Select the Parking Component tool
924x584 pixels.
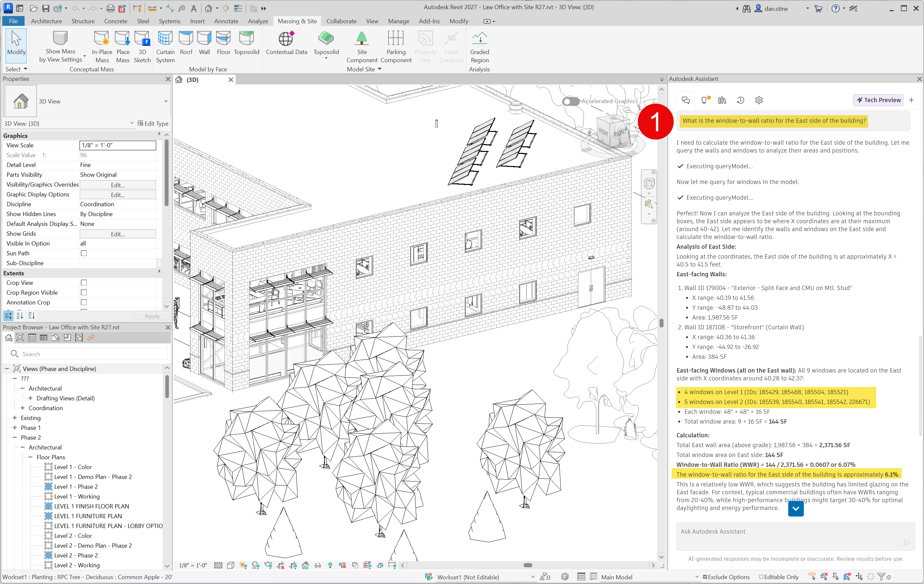(396, 46)
